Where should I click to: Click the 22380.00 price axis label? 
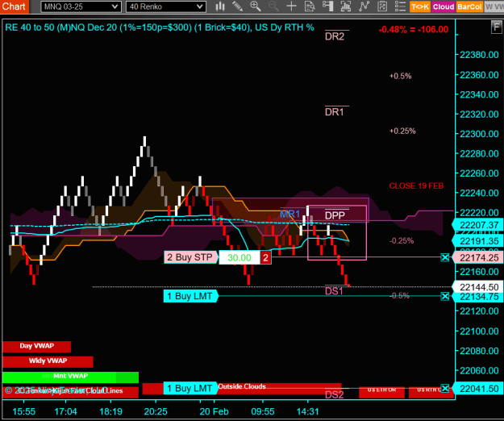479,55
